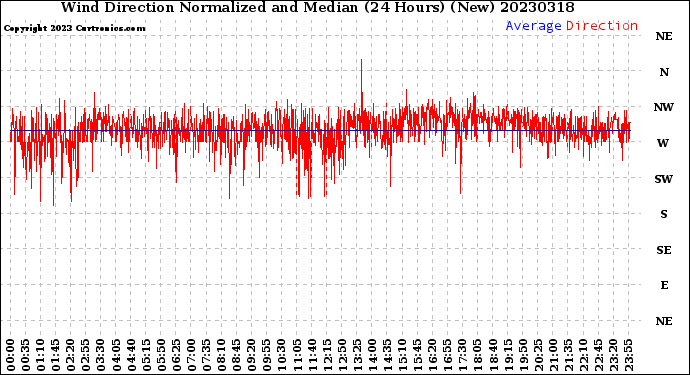Click the 16:20 time label
The width and height of the screenshot is (690, 375).
[433, 355]
